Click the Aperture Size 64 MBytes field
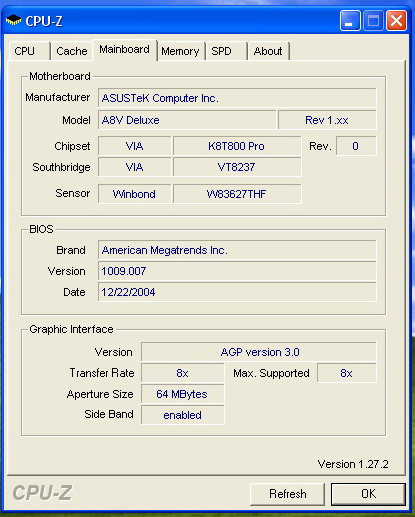Image resolution: width=415 pixels, height=517 pixels. (183, 394)
